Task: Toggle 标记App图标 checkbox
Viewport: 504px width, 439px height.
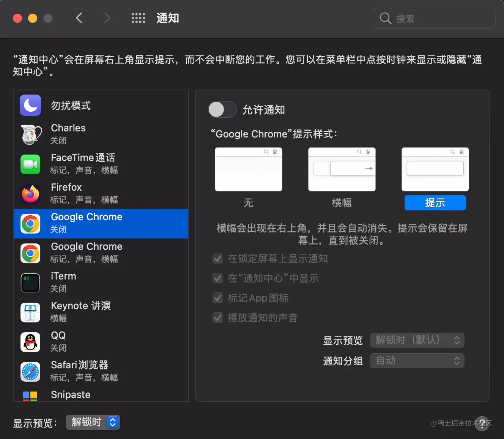Action: coord(218,298)
